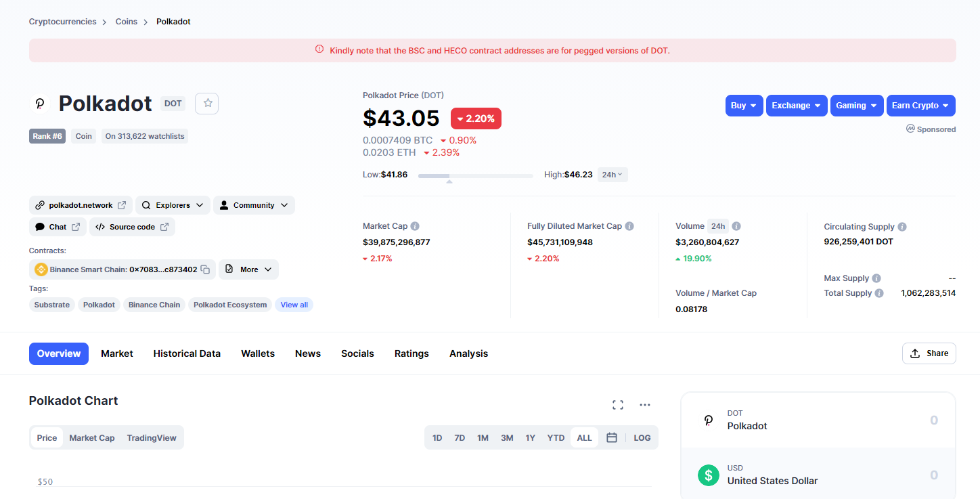Image resolution: width=980 pixels, height=499 pixels.
Task: Click the DOT amount field in converter
Action: tap(933, 420)
